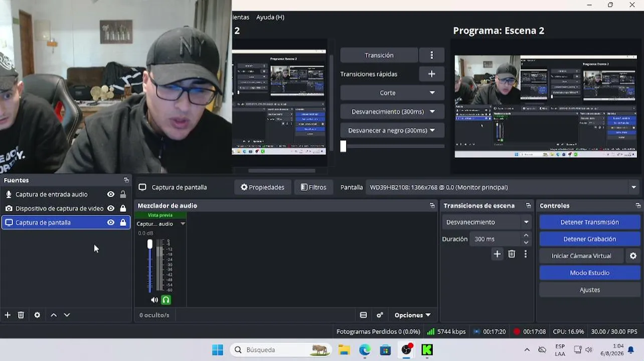Add a new source with plus icon

[x=8, y=315]
